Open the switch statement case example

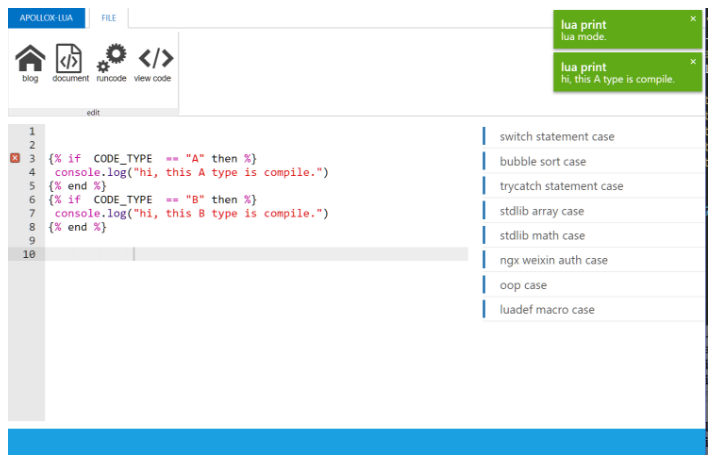coord(557,136)
